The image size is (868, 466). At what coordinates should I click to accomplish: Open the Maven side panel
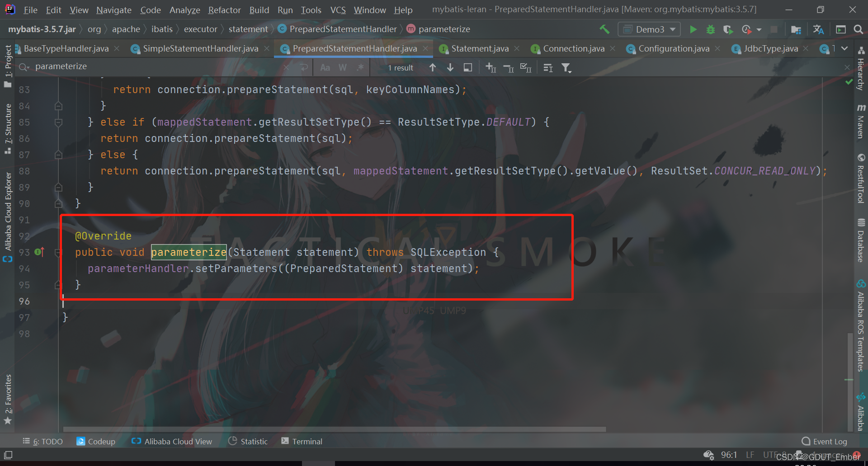tap(861, 121)
